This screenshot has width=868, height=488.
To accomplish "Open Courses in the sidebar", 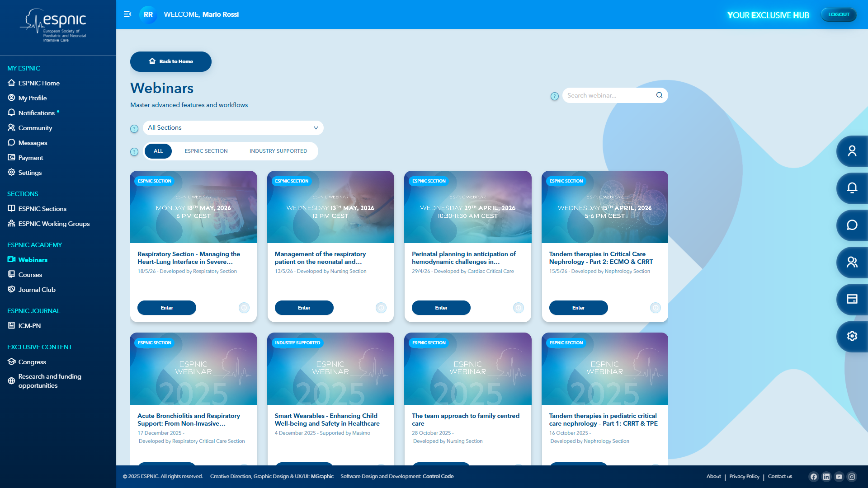I will click(x=25, y=275).
